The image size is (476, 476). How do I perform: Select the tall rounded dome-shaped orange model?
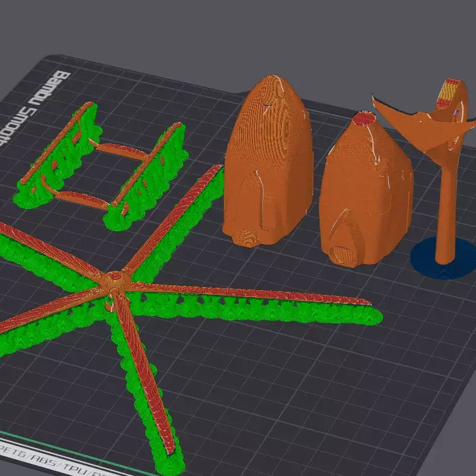click(268, 161)
